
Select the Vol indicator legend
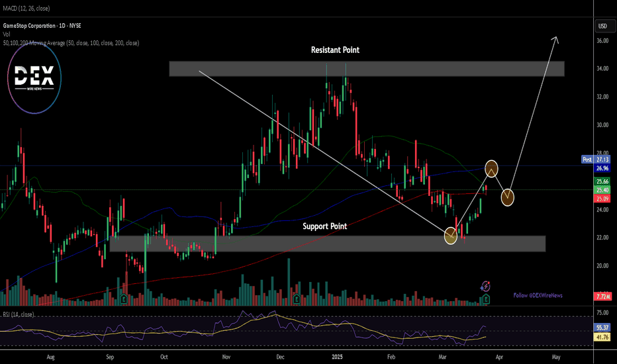coord(7,34)
